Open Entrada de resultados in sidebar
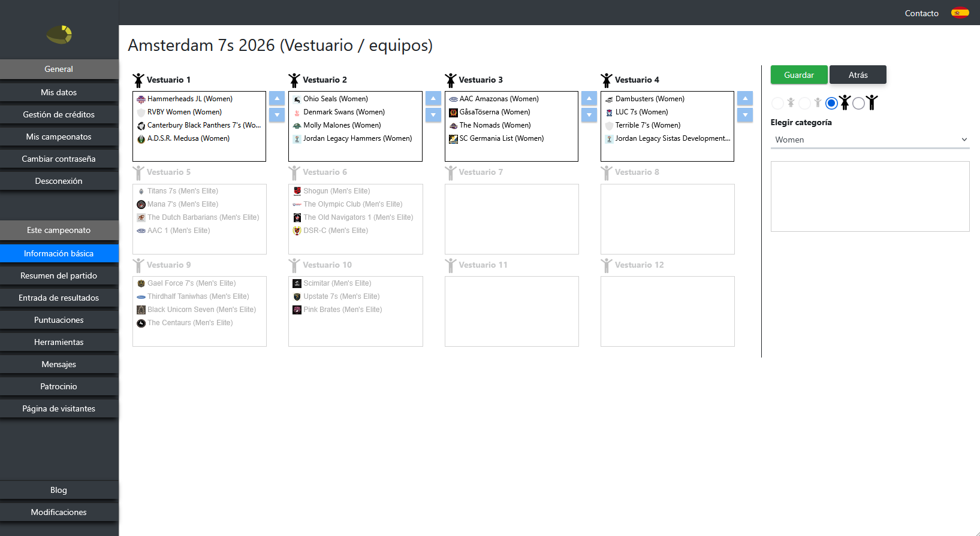Viewport: 980px width, 536px height. [59, 298]
